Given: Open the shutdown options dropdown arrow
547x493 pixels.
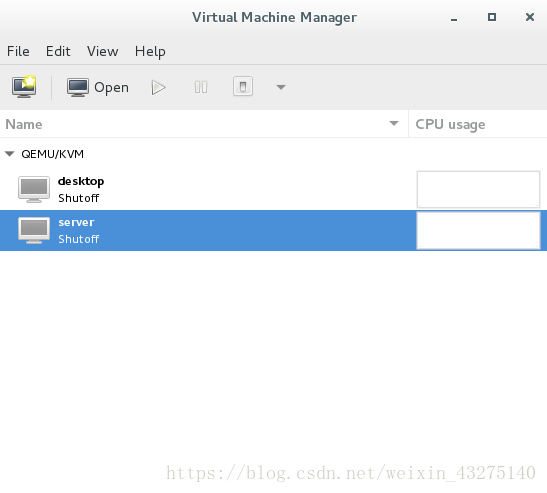Looking at the screenshot, I should 281,87.
